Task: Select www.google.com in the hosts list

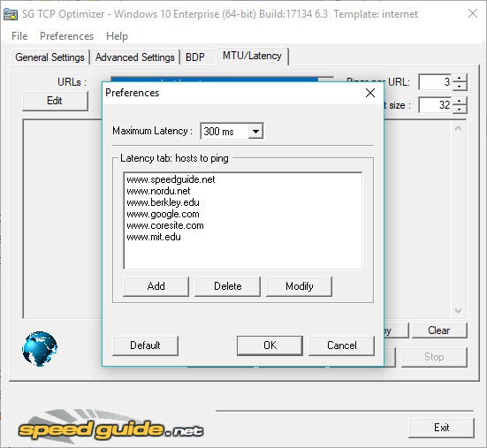Action: pyautogui.click(x=163, y=214)
